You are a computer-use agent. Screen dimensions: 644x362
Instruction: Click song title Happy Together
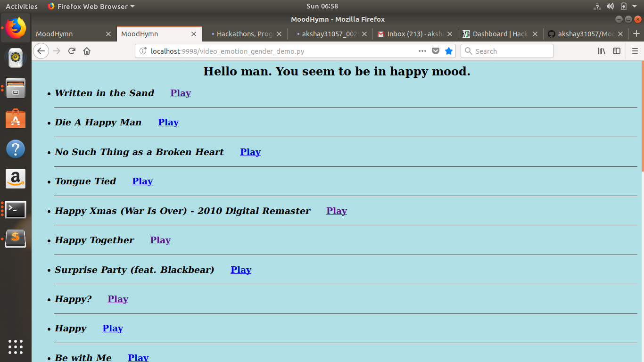click(94, 240)
